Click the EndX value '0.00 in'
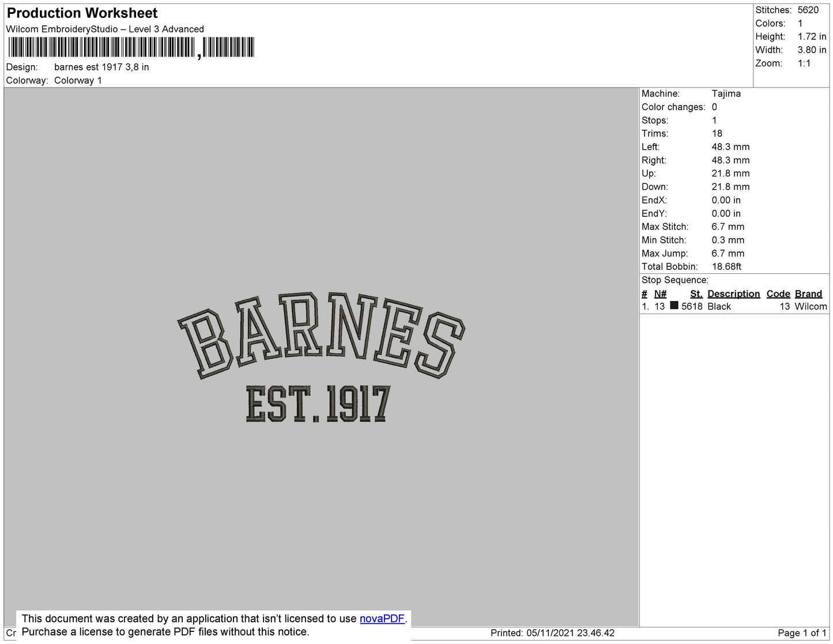Image resolution: width=833 pixels, height=644 pixels. tap(726, 200)
